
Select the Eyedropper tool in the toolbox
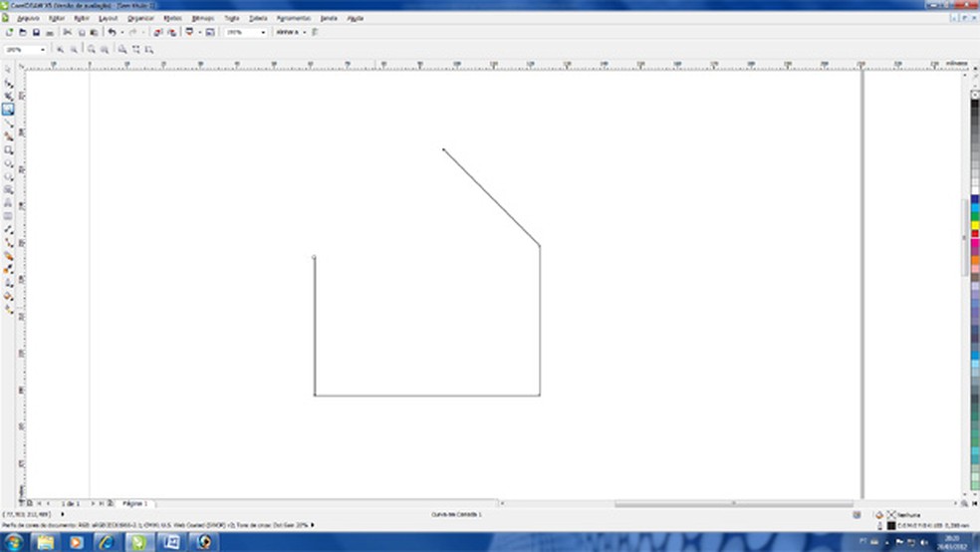tap(8, 269)
